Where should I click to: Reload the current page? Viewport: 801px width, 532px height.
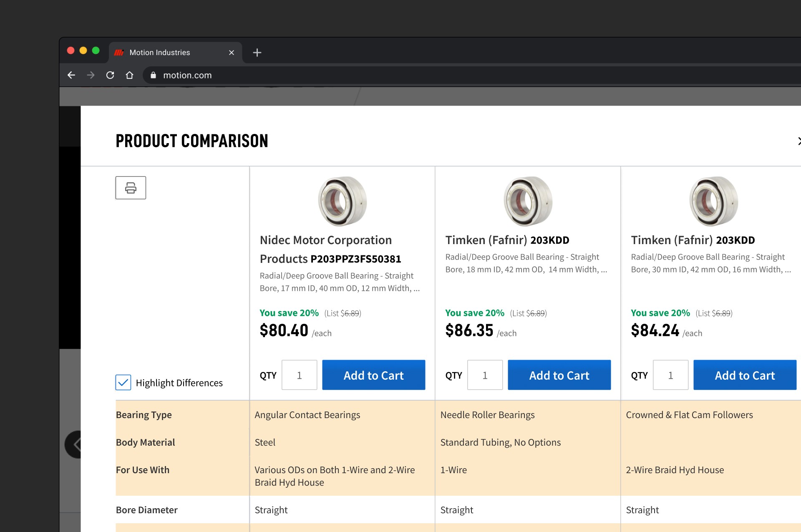tap(110, 75)
